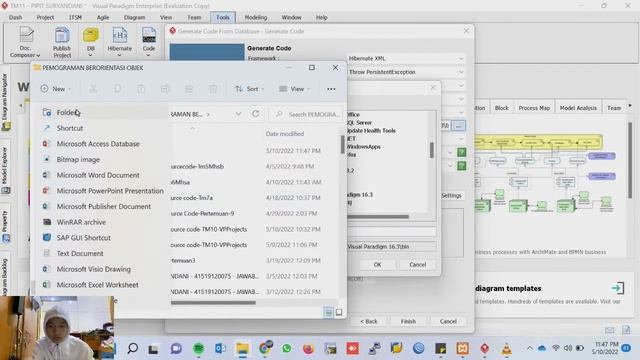Click the Copy icon in Explorer toolbar
The width and height of the screenshot is (640, 360).
pyautogui.click(x=117, y=89)
